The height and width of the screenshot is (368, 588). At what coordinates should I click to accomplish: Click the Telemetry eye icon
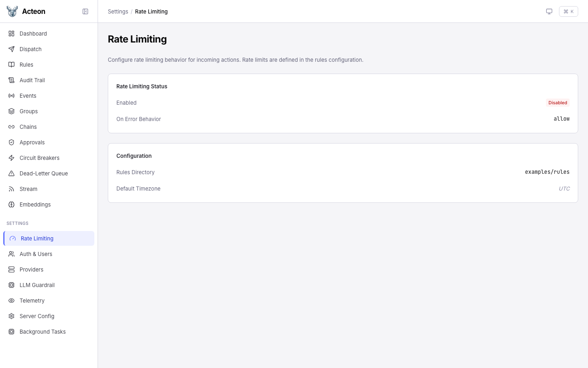(x=11, y=301)
